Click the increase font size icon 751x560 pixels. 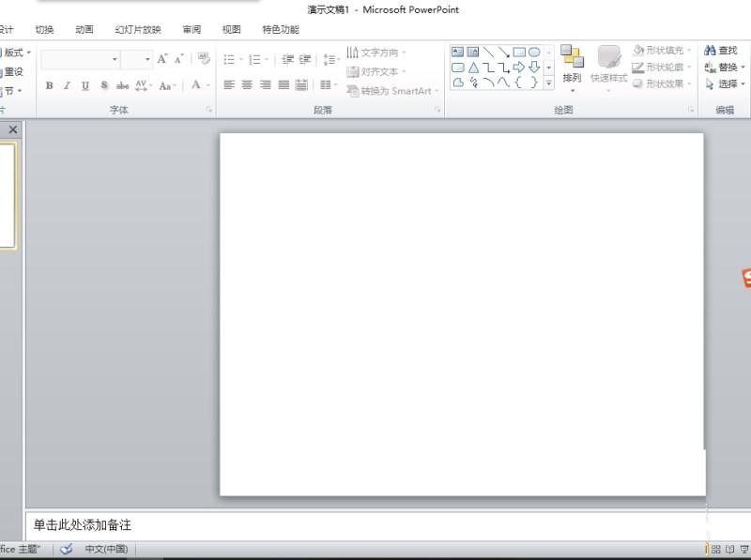coord(162,59)
